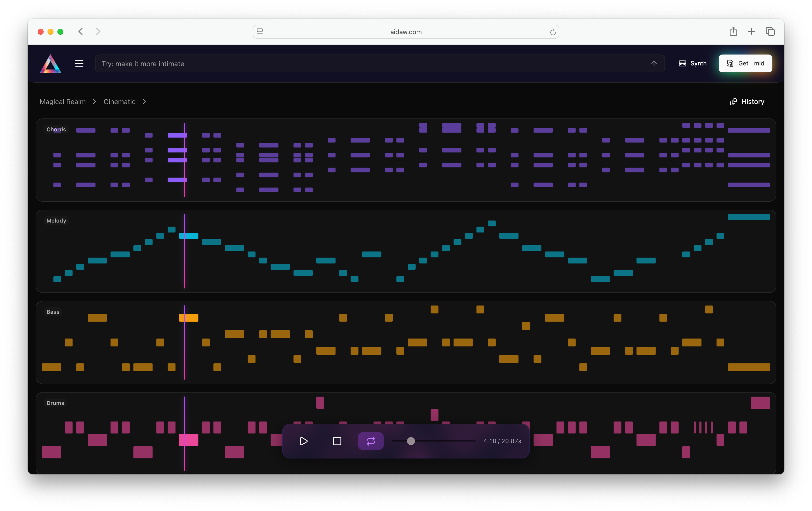The width and height of the screenshot is (812, 511).
Task: Select the Cinematic breadcrumb
Action: click(119, 102)
